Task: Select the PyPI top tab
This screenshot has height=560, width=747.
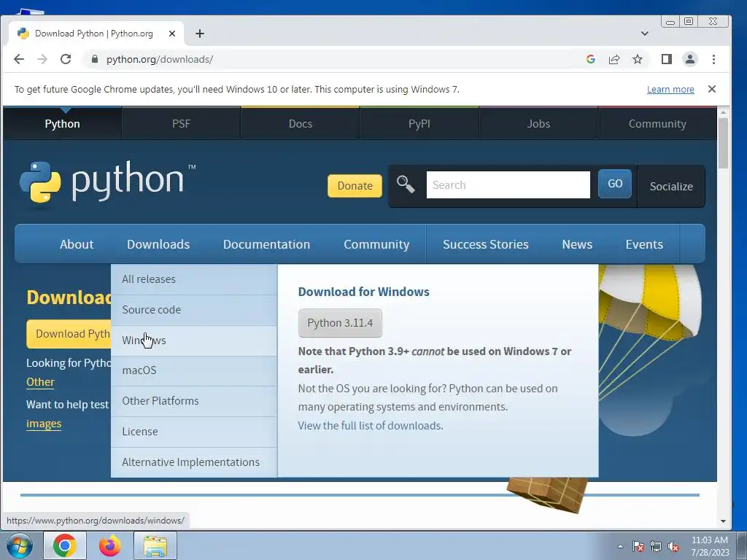Action: click(419, 124)
